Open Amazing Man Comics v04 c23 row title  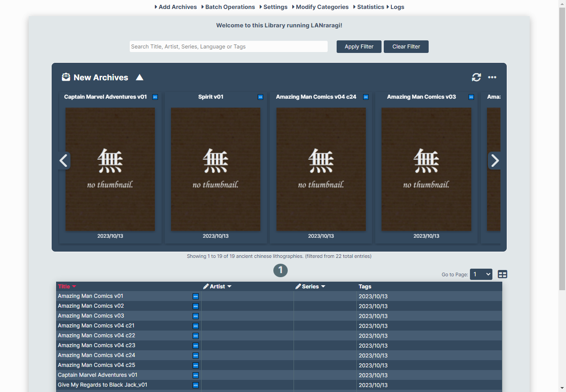coord(97,345)
